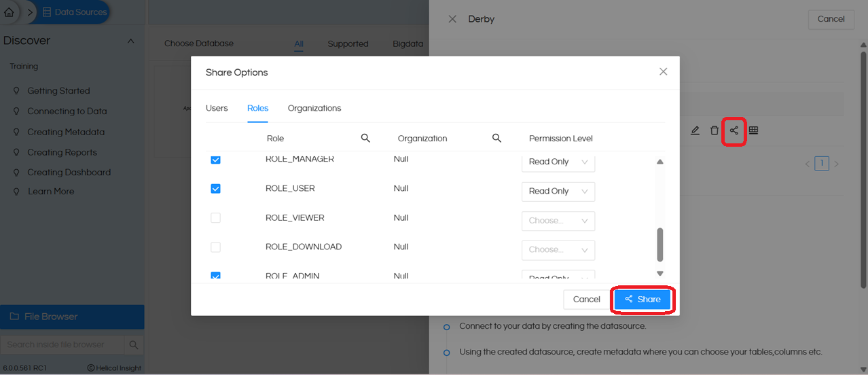Click the blue Share button
Image resolution: width=868 pixels, height=375 pixels.
pos(643,300)
